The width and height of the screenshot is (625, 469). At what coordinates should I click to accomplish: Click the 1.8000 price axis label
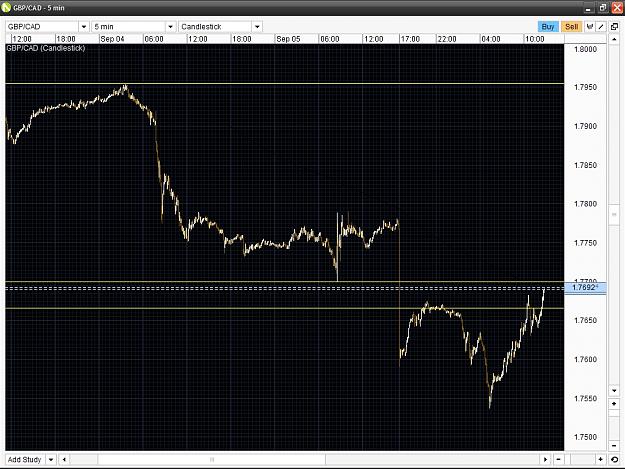[585, 49]
